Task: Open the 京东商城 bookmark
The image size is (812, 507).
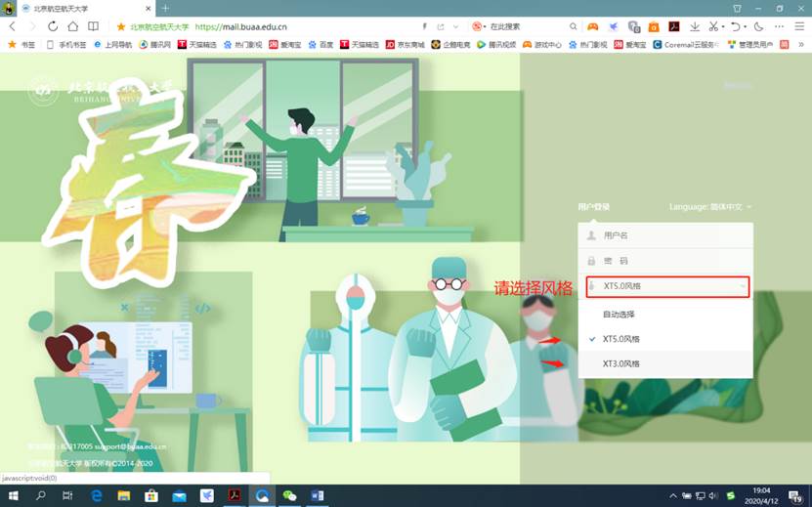Action: click(405, 44)
